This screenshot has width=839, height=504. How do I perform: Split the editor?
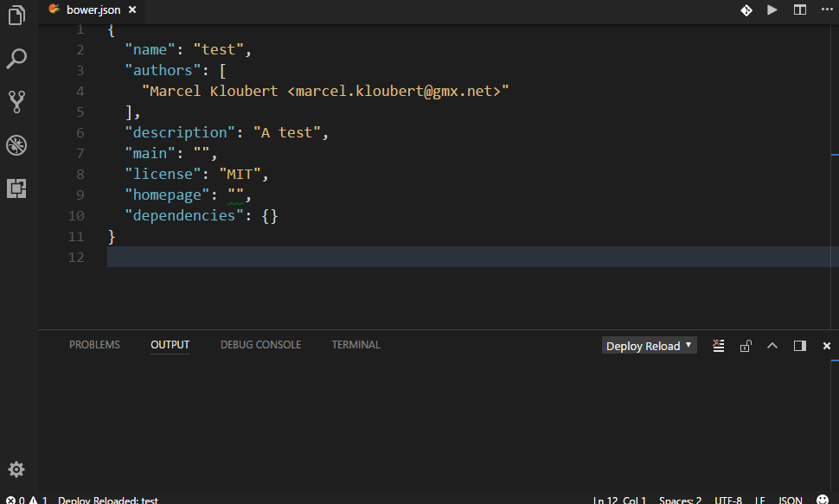(800, 10)
